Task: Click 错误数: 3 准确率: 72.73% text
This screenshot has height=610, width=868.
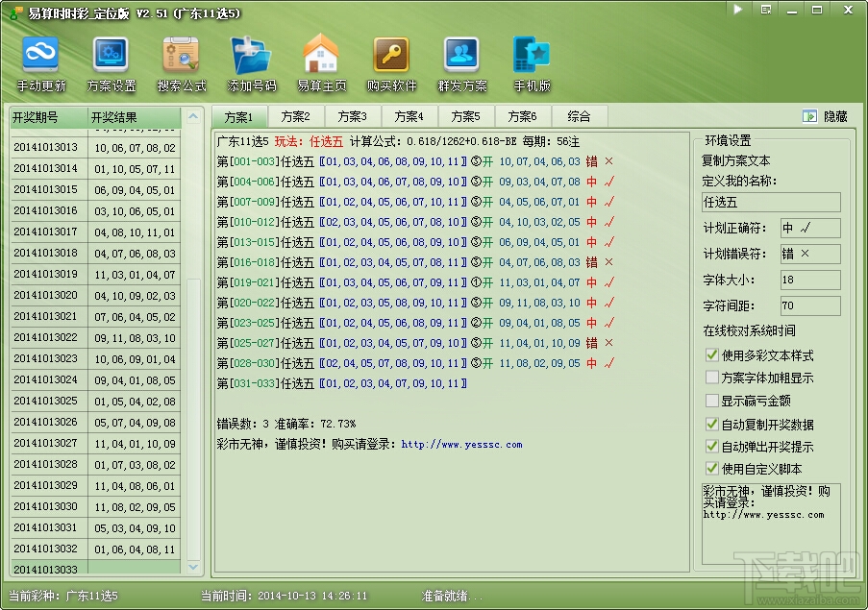Action: click(x=286, y=424)
